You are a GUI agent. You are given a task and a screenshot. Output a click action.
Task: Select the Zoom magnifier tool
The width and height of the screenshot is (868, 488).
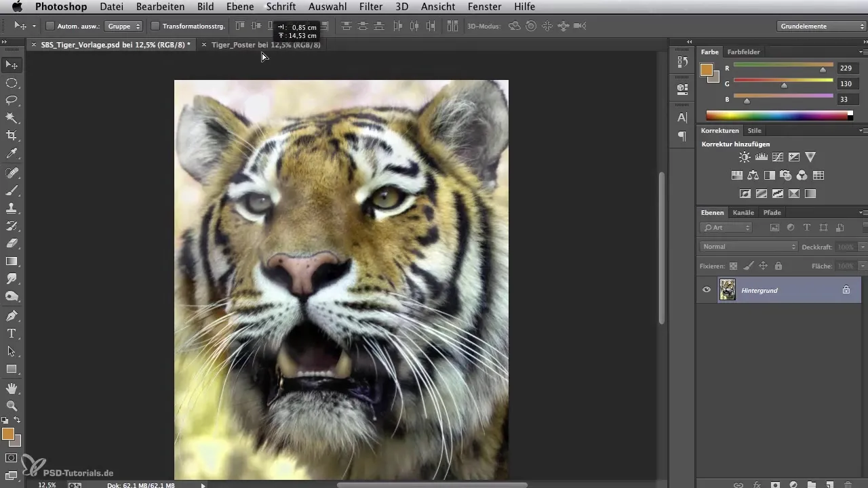pos(12,406)
